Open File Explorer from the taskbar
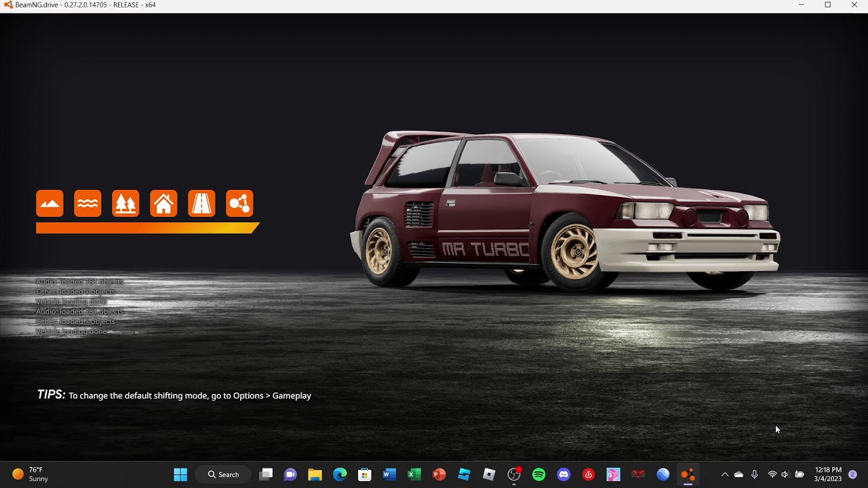The image size is (868, 488). tap(315, 474)
